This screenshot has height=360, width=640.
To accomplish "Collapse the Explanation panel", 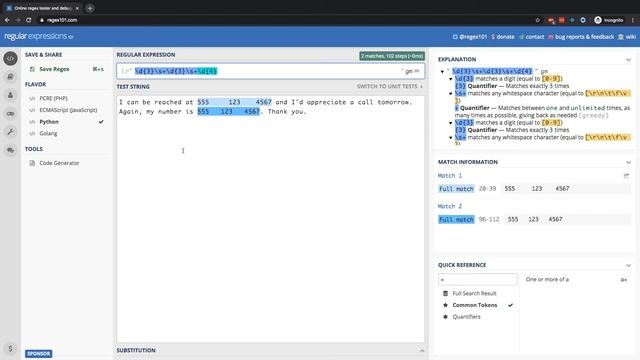I will pos(628,60).
